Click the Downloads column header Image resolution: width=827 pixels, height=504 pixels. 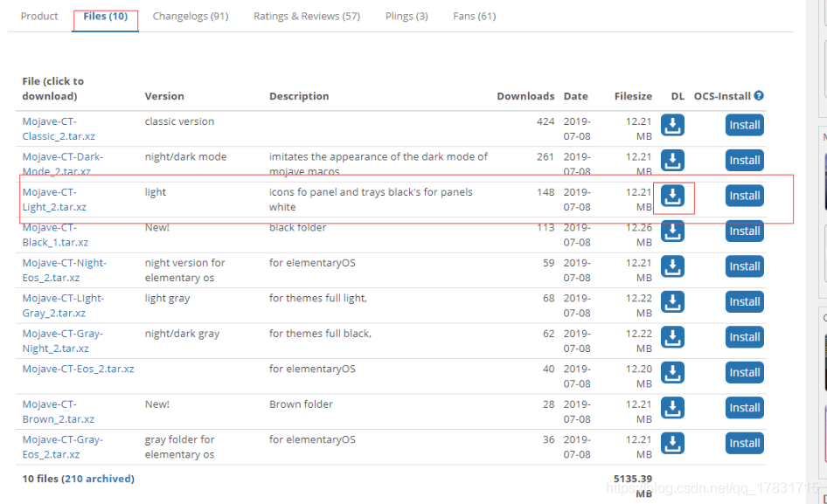pyautogui.click(x=525, y=96)
